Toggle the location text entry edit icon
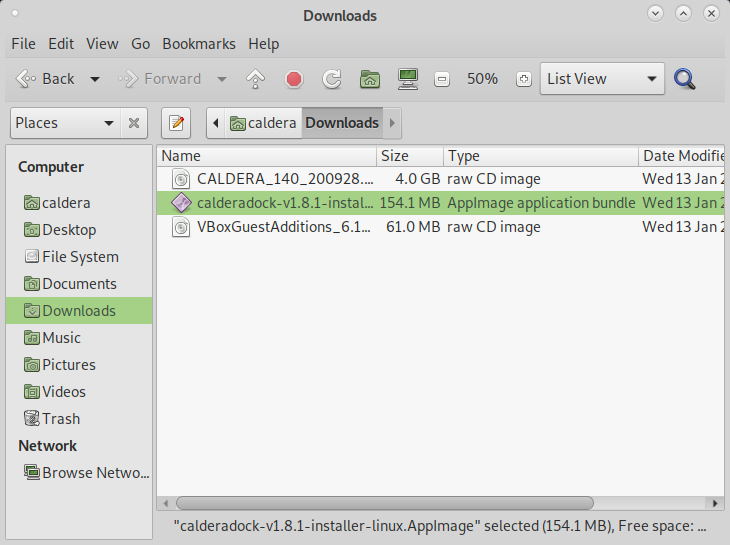This screenshot has height=545, width=730. pos(176,123)
